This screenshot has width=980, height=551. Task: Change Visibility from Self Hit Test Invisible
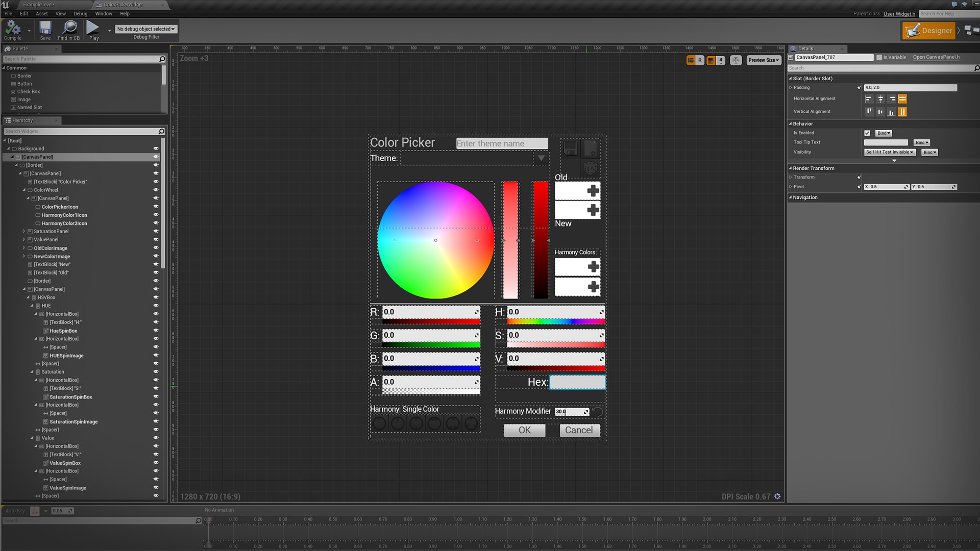click(x=889, y=152)
